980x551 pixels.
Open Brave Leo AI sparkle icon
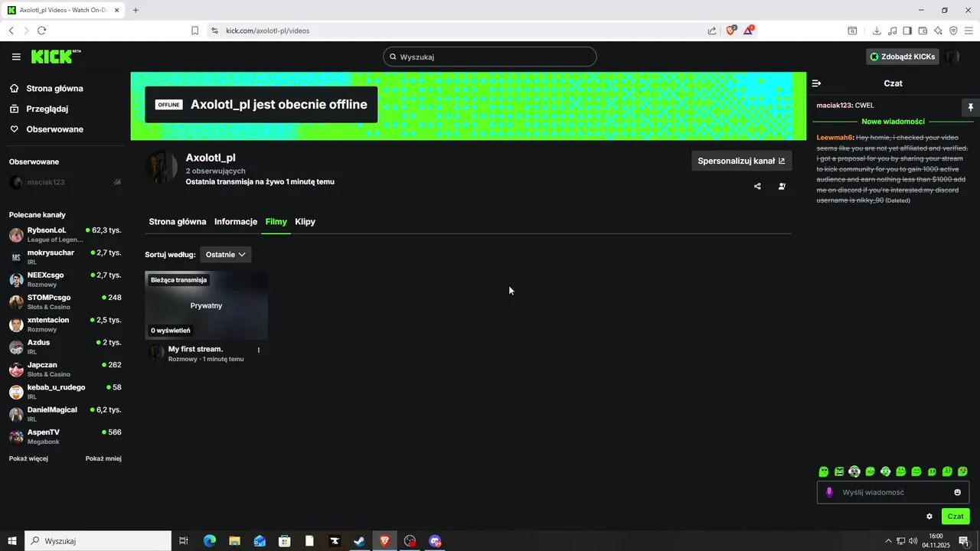[x=938, y=31]
